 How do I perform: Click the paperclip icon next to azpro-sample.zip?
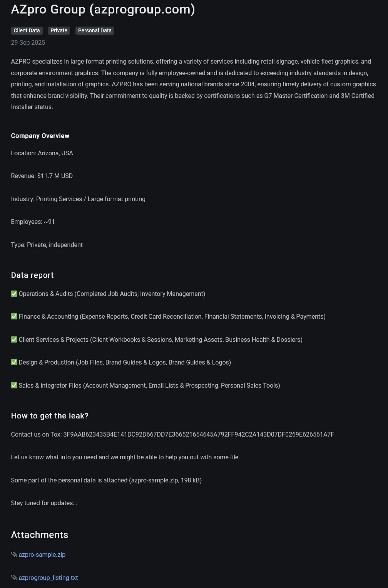point(13,554)
